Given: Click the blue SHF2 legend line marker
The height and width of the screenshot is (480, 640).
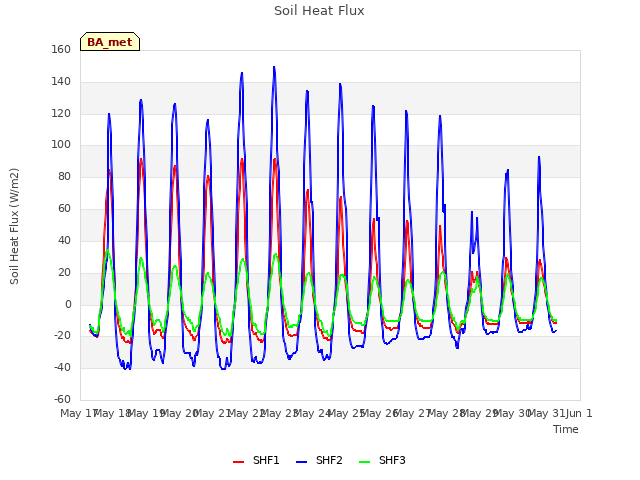Looking at the screenshot, I should click(x=301, y=462).
